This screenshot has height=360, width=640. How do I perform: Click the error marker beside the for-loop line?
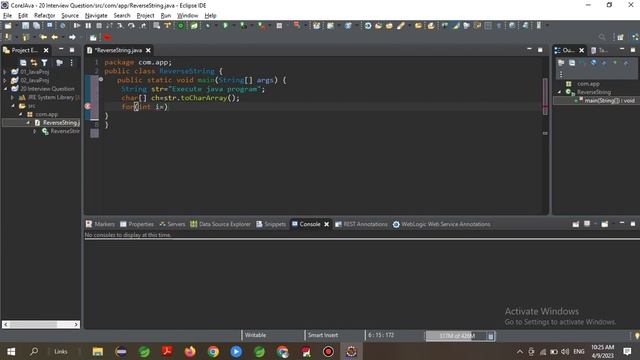[x=88, y=106]
